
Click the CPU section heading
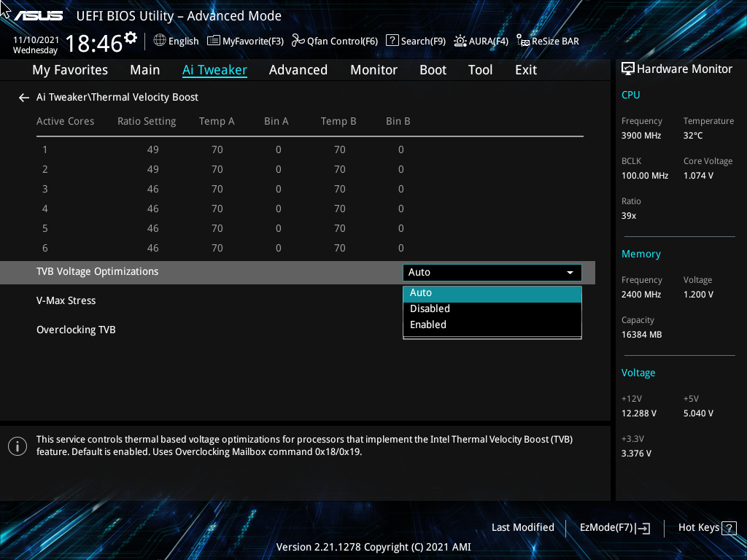(x=630, y=95)
